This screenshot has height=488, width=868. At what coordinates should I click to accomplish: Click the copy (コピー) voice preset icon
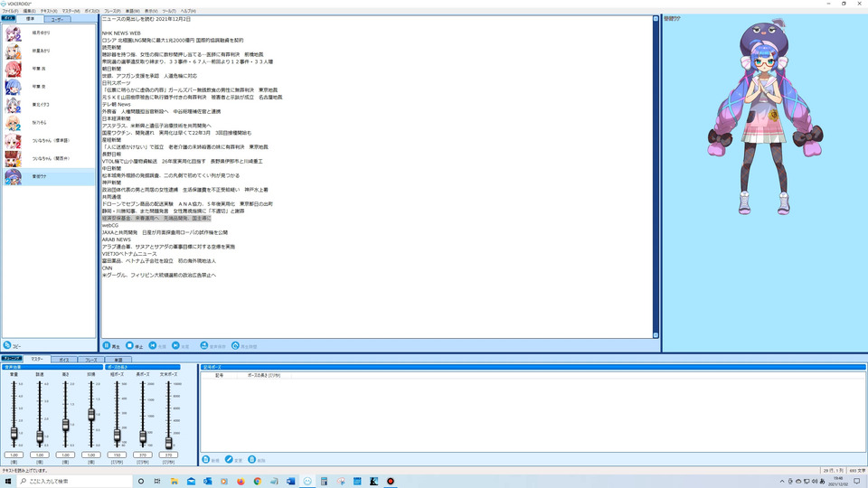click(7, 345)
